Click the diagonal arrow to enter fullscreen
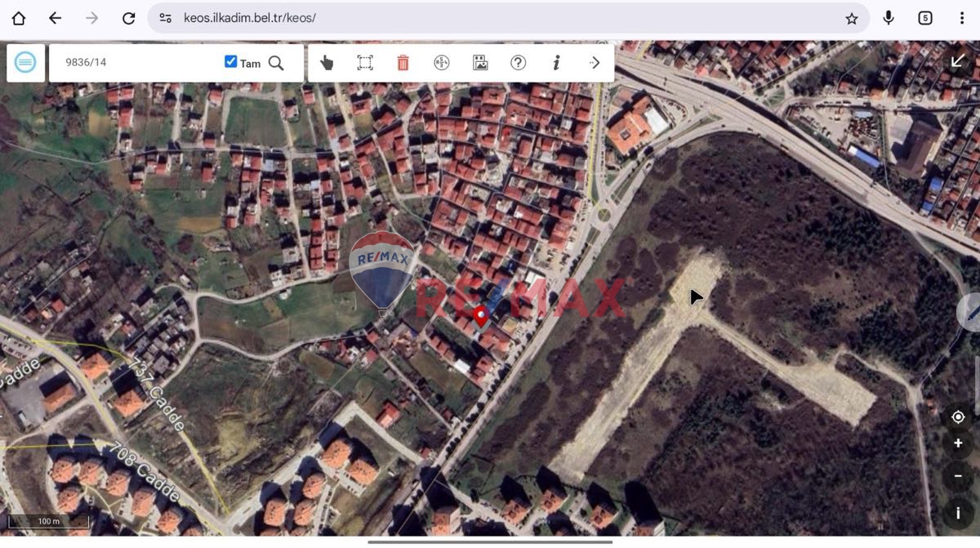The width and height of the screenshot is (980, 548). (x=957, y=60)
